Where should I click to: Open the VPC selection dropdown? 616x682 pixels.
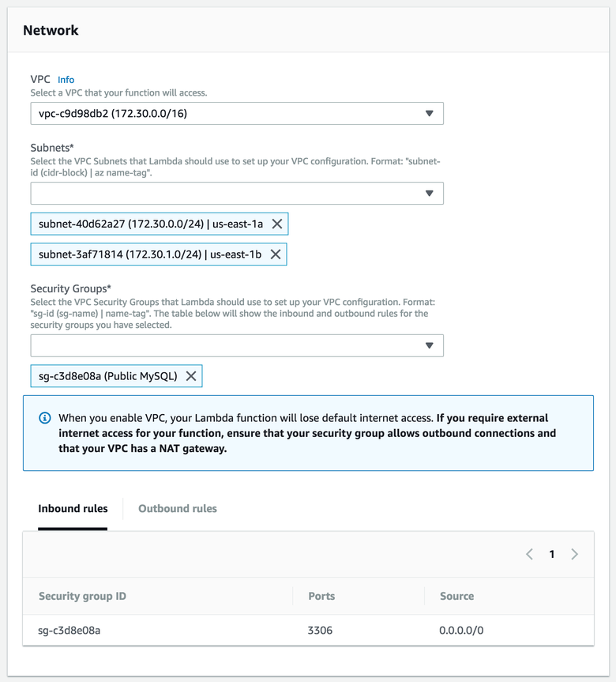[237, 114]
